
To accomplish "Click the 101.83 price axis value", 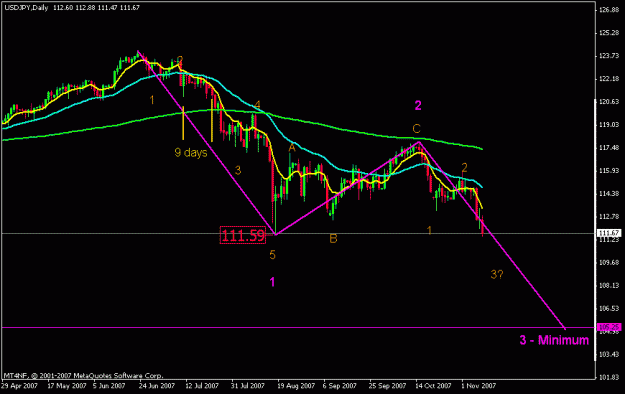I will pos(609,377).
